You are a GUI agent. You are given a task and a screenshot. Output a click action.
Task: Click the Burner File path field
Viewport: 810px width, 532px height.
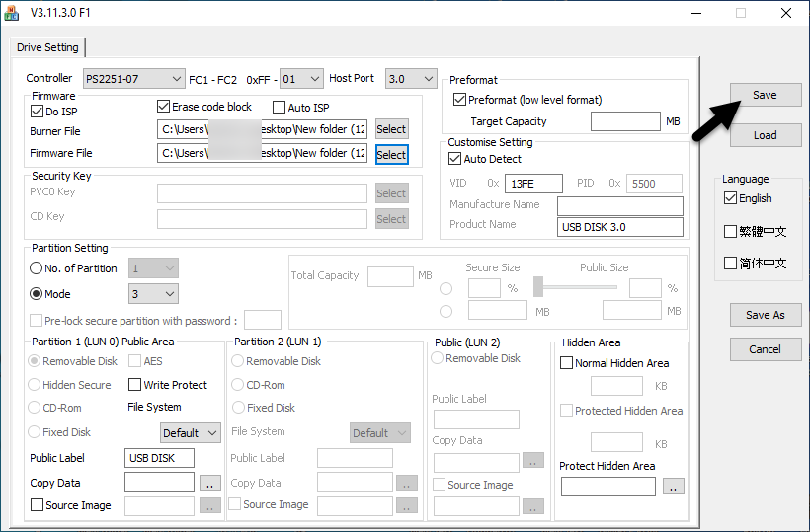(262, 129)
